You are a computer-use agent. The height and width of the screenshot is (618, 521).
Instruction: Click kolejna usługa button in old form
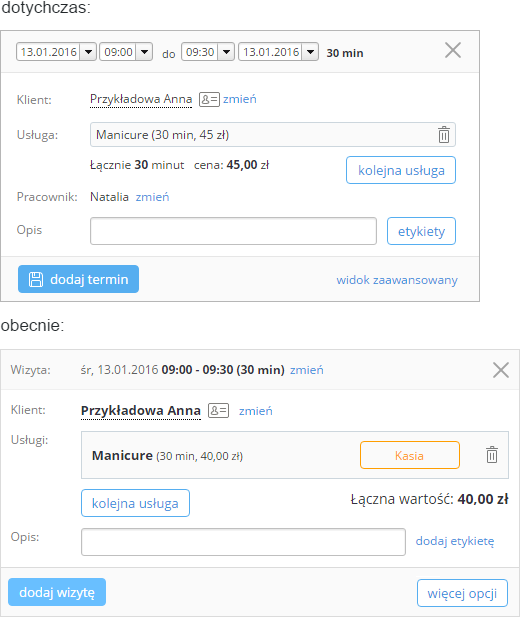coord(401,170)
